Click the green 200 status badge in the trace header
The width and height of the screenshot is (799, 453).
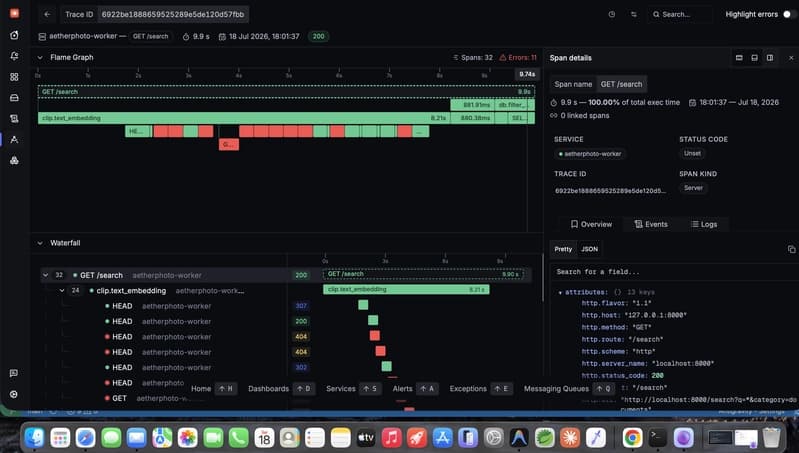318,36
